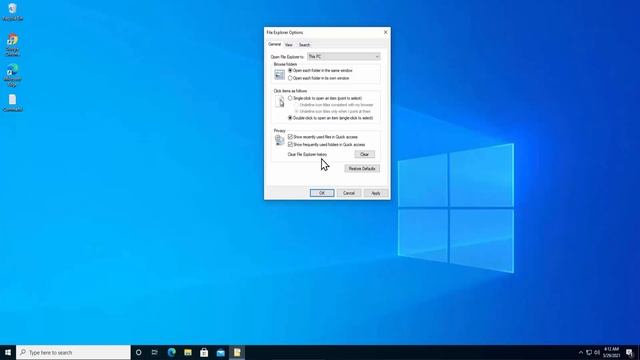Close the File Explorer Options dialog
640x360 pixels.
tap(385, 32)
